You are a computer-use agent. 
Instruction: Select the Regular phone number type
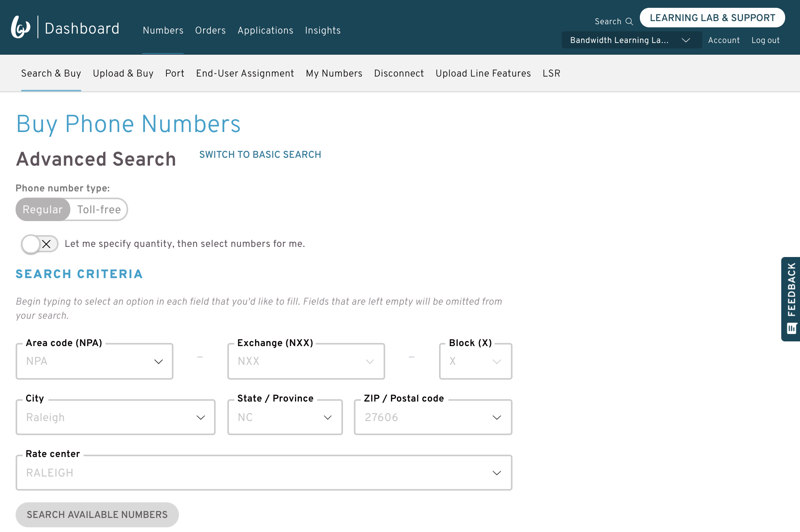pyautogui.click(x=43, y=209)
